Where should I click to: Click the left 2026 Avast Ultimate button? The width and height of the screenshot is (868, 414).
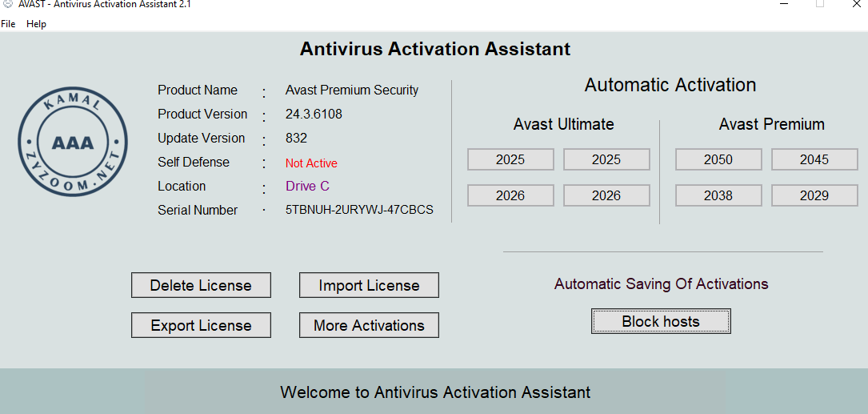click(510, 195)
